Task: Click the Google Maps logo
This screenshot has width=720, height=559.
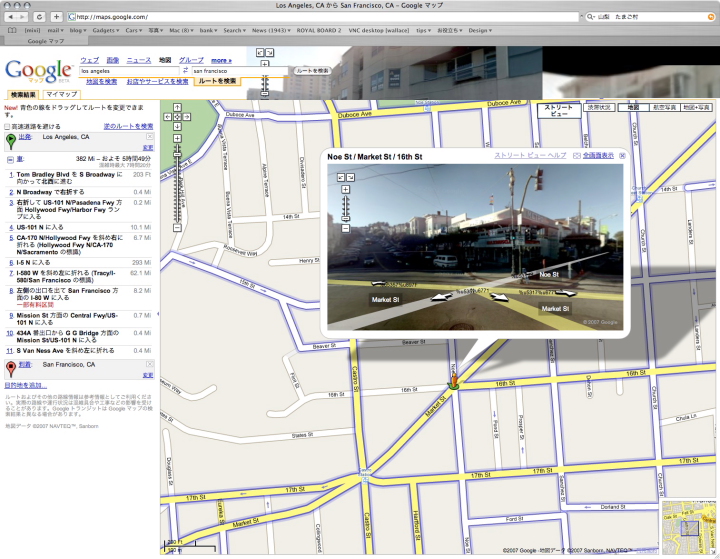Action: click(x=39, y=71)
